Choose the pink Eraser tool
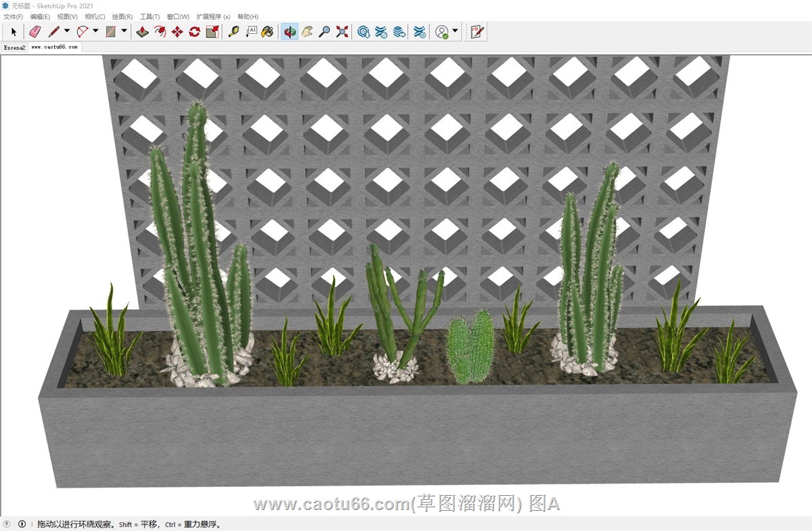 [35, 31]
